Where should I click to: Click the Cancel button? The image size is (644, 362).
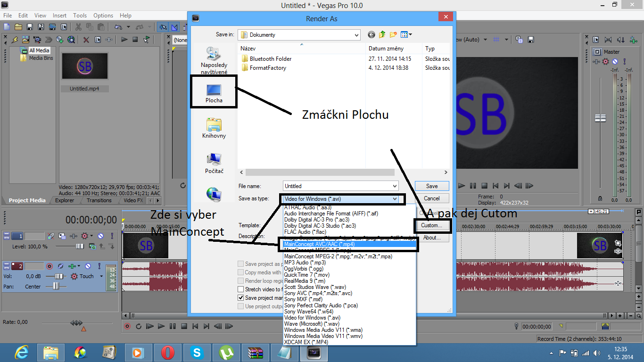[x=432, y=198]
